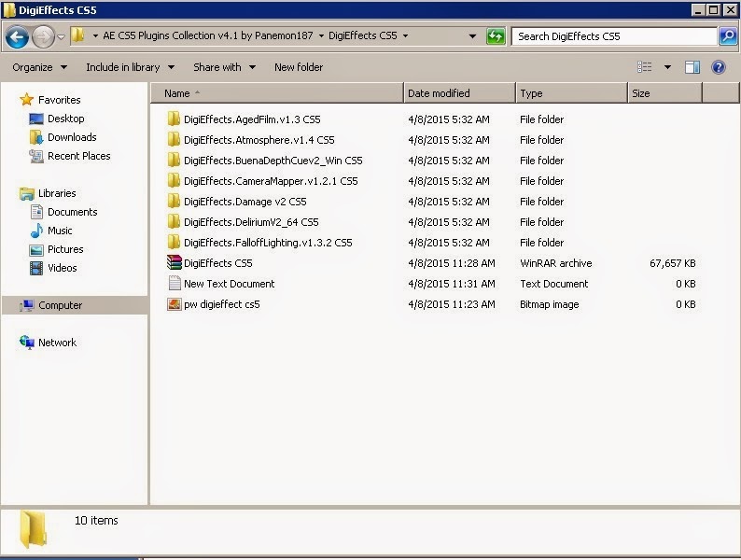
Task: Maximize the DigiEffects CS5 window
Action: [x=714, y=9]
